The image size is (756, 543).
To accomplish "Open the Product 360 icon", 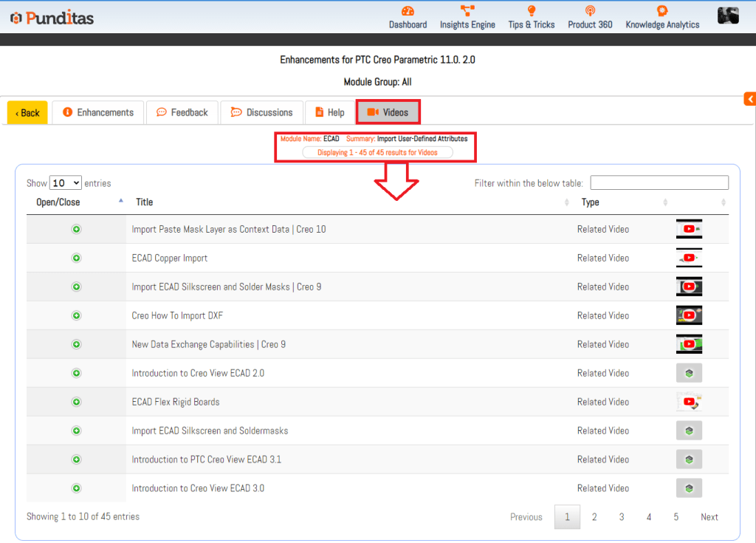I will 590,11.
